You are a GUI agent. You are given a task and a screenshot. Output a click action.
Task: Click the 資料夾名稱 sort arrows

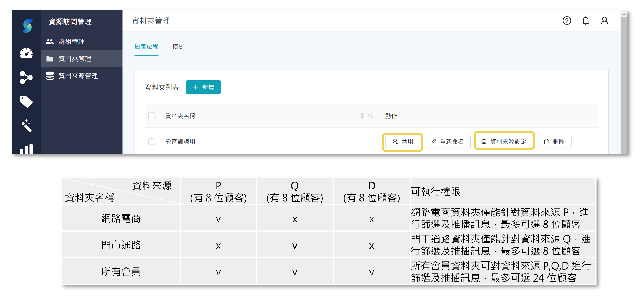tap(362, 116)
